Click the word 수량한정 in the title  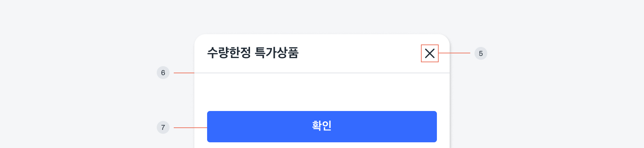229,53
